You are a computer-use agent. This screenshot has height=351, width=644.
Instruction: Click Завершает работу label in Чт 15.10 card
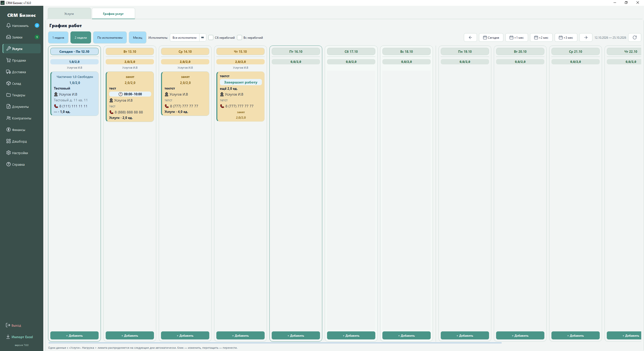coord(240,82)
